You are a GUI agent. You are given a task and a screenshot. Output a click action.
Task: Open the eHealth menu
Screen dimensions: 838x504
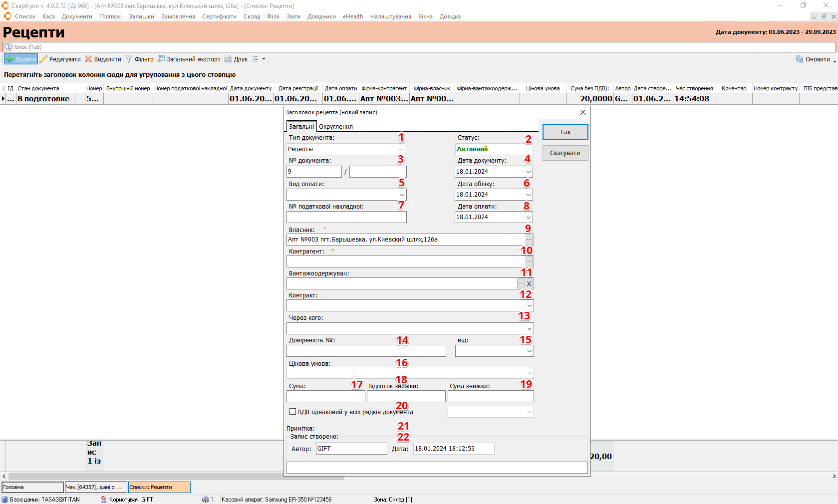point(353,16)
